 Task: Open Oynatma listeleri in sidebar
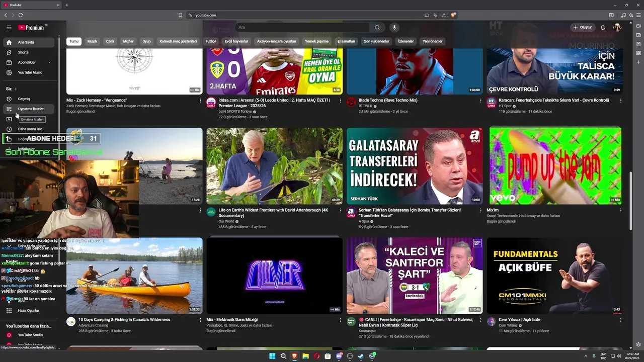(x=28, y=109)
